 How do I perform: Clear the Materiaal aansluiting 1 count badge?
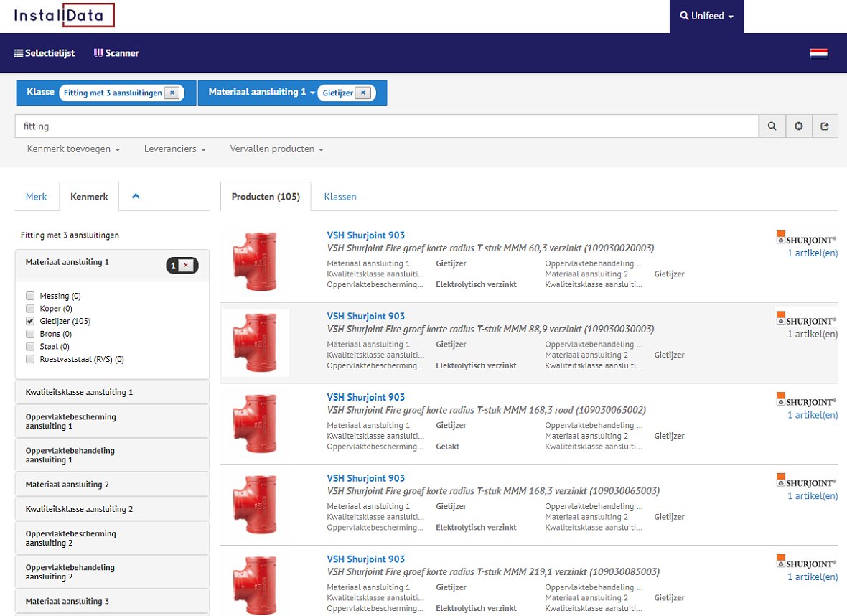[186, 266]
